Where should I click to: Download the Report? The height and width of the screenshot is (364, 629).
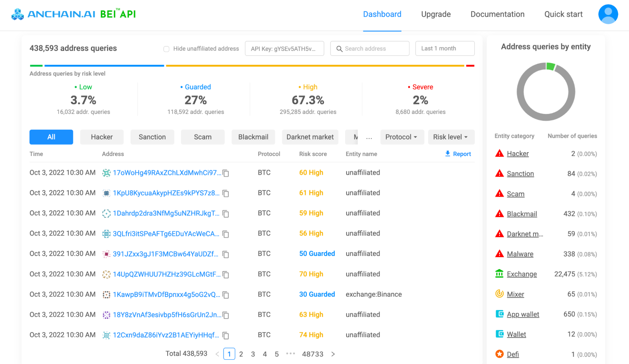pos(458,154)
